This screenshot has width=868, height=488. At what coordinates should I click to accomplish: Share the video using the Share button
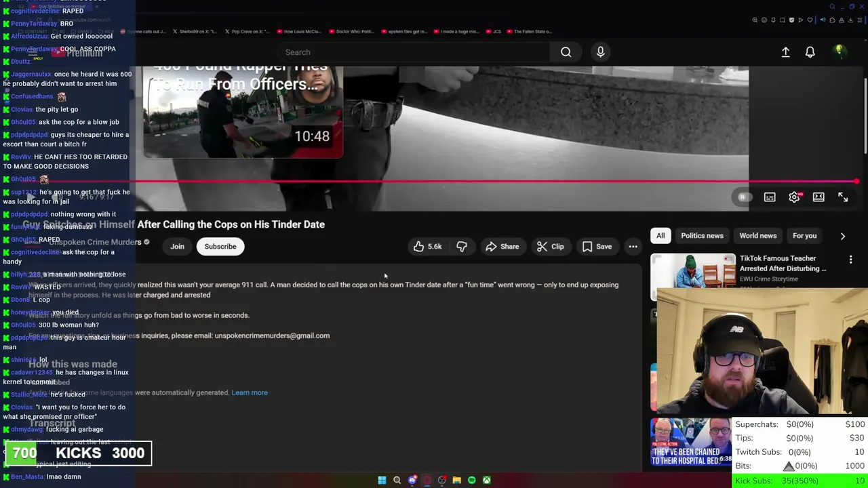click(x=502, y=247)
